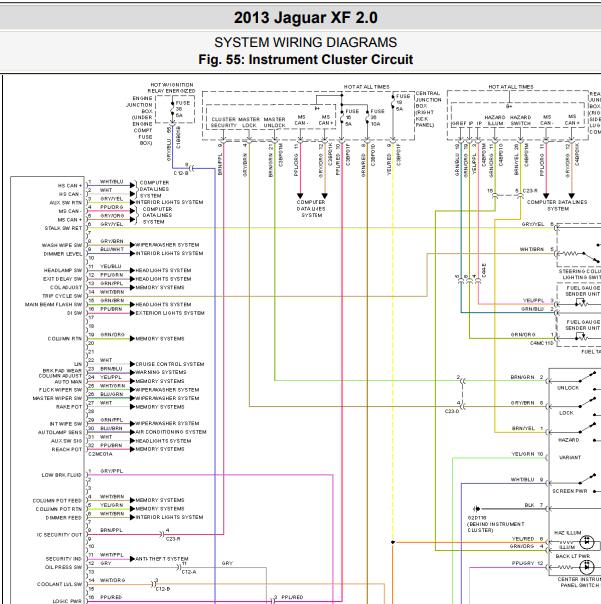The height and width of the screenshot is (604, 601).
Task: Click the 'HAZ ILLUM' lamp label
Action: click(567, 533)
